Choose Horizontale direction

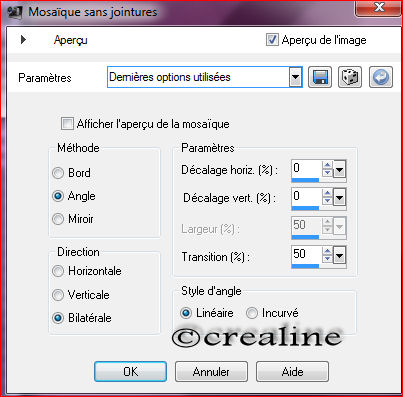(x=58, y=271)
